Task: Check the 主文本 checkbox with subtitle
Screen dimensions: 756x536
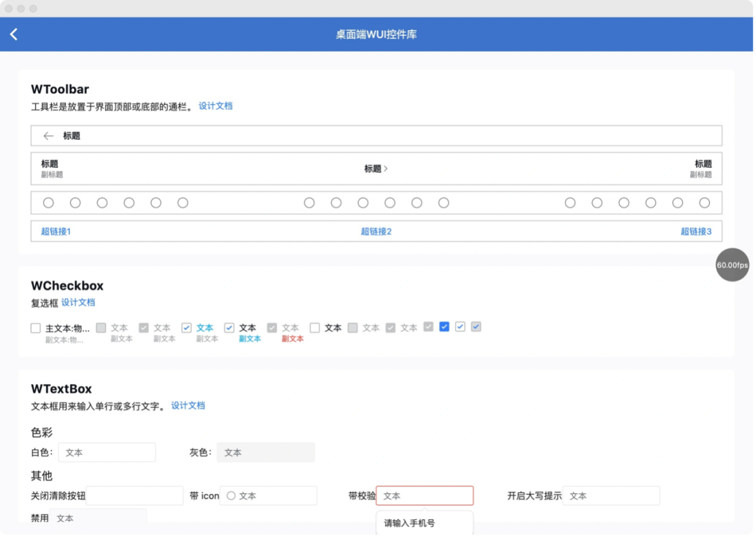Action: (35, 327)
